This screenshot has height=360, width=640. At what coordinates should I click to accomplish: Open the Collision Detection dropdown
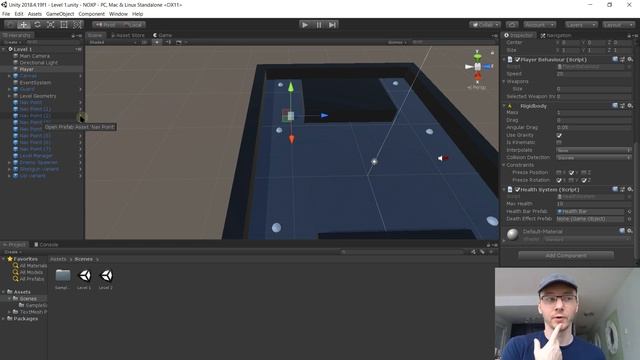tap(594, 158)
